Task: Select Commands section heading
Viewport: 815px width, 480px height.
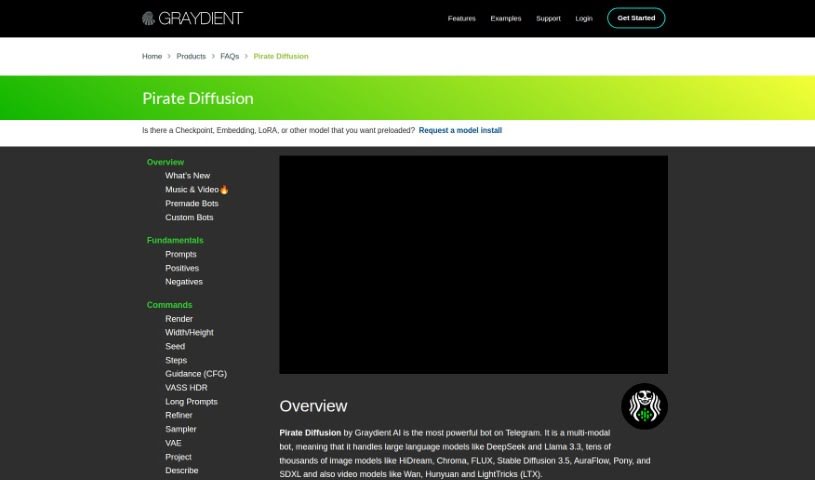Action: (169, 305)
